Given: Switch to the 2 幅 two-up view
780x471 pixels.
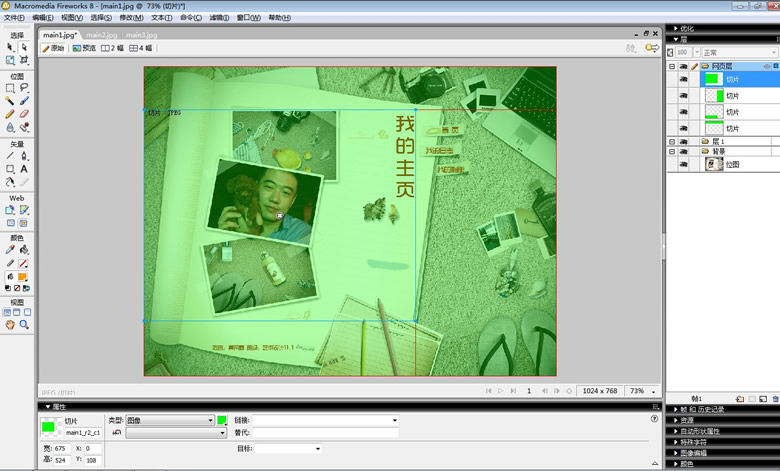Looking at the screenshot, I should [111, 48].
